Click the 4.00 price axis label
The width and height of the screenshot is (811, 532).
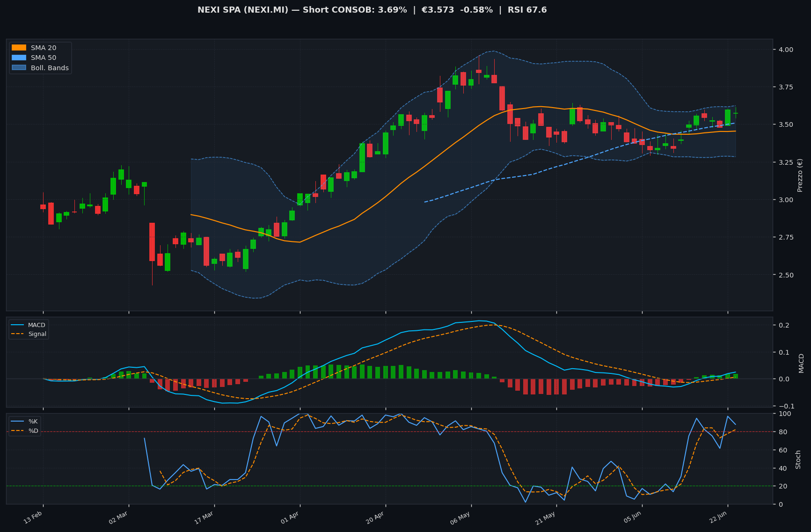pos(786,50)
